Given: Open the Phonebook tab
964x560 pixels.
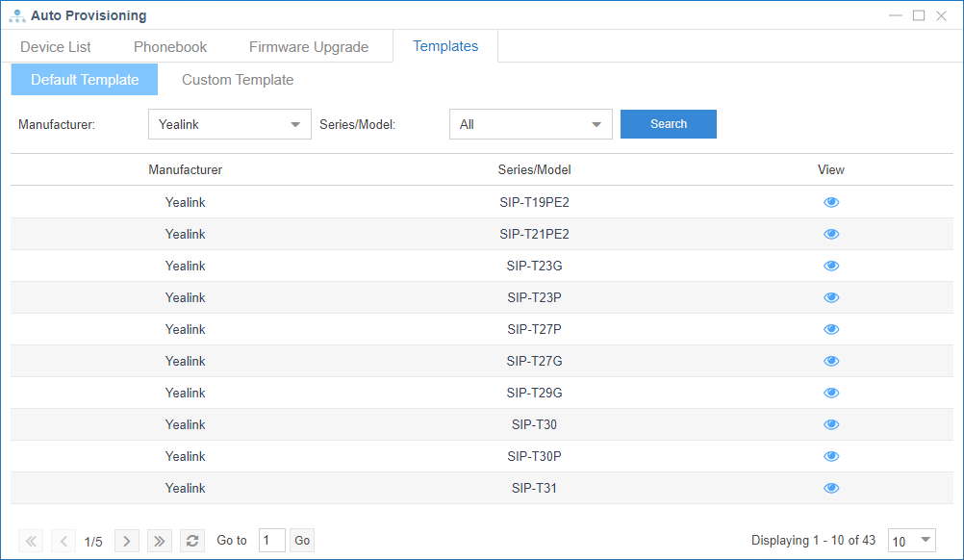Looking at the screenshot, I should click(170, 46).
